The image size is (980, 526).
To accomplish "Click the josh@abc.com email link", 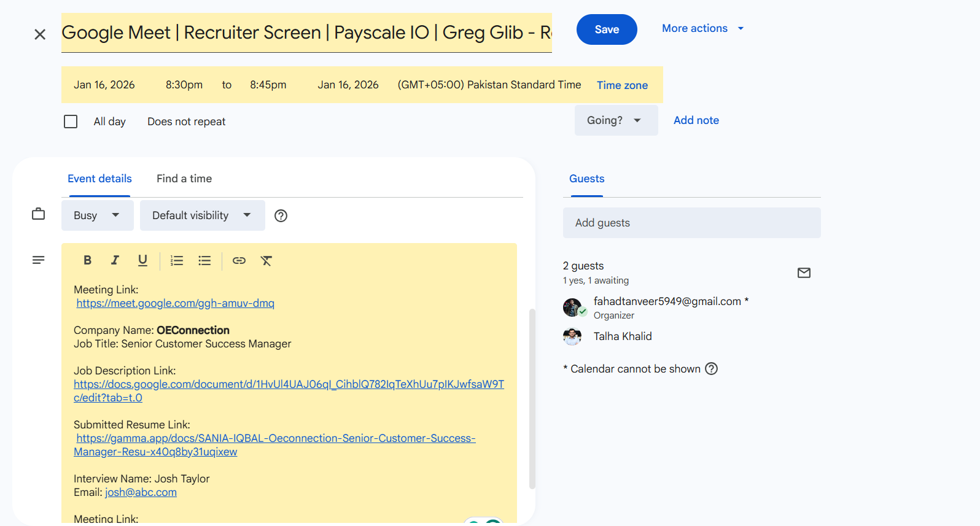I will coord(141,492).
